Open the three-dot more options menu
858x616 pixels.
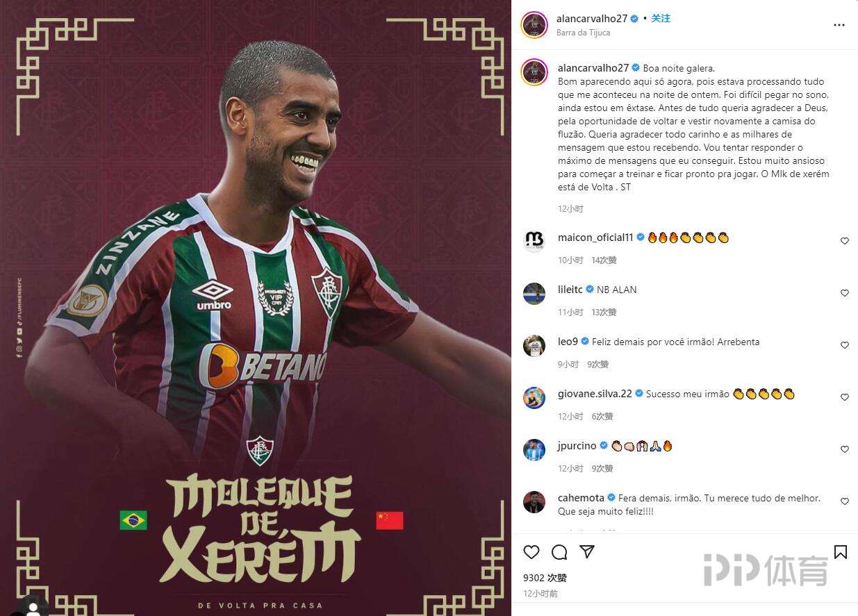click(x=839, y=25)
